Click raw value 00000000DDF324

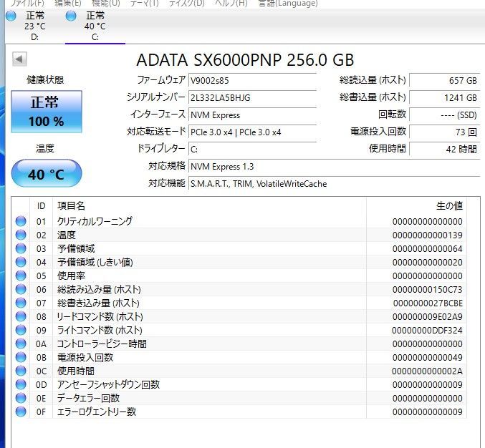428,331
